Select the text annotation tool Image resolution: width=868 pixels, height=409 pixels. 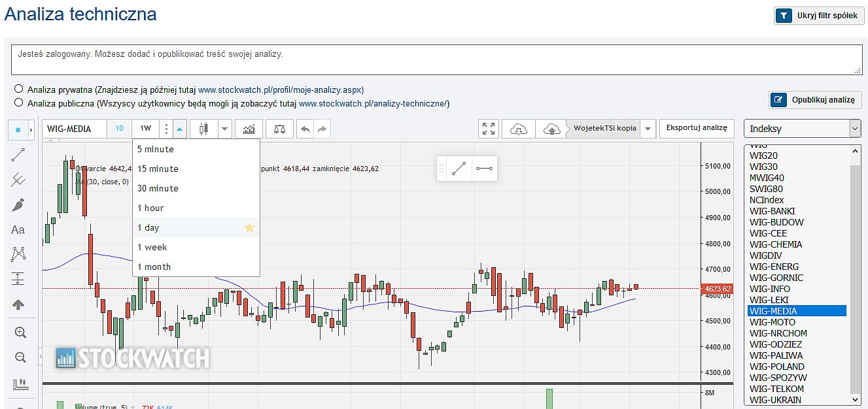(18, 229)
